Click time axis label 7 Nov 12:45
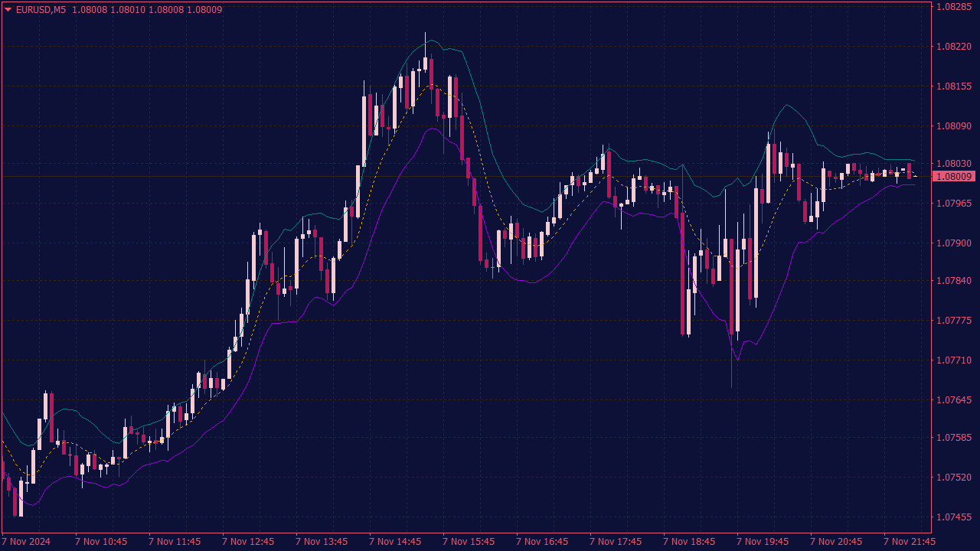Viewport: 980px width, 551px height. click(248, 542)
